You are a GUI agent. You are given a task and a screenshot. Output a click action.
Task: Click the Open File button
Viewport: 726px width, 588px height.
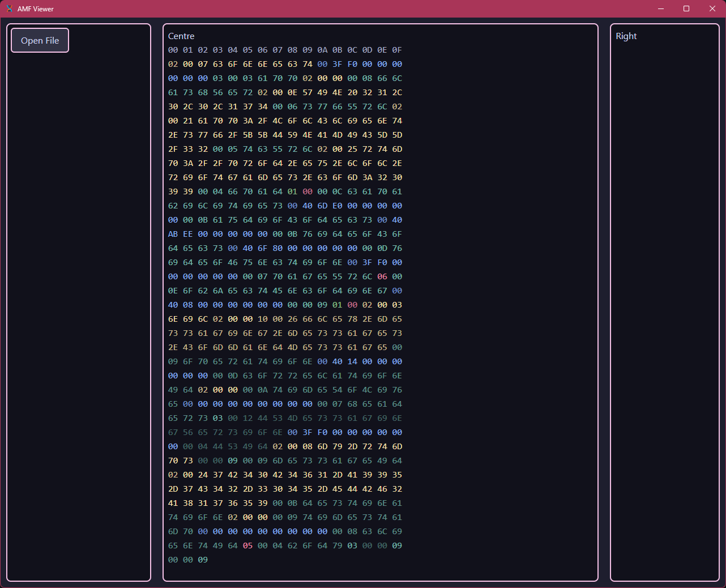point(40,40)
